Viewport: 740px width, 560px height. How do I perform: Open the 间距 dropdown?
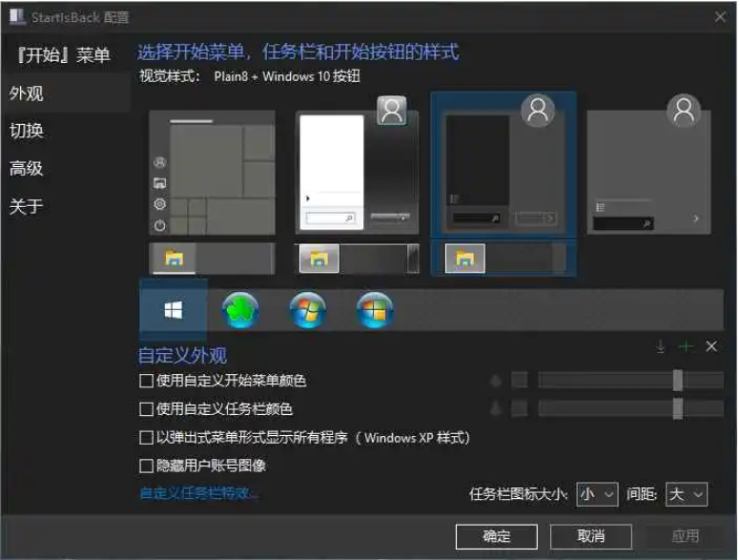[687, 494]
